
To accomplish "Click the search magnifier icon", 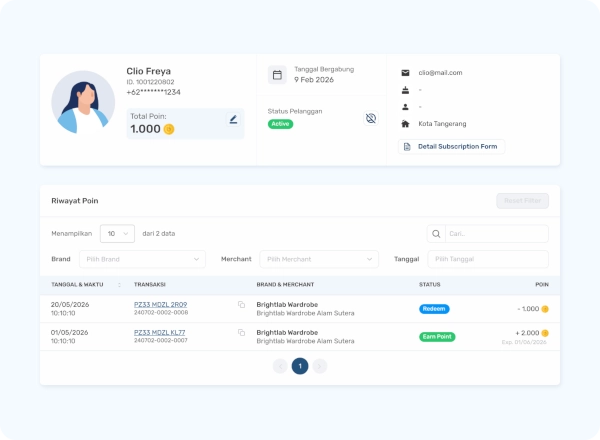I will click(436, 234).
